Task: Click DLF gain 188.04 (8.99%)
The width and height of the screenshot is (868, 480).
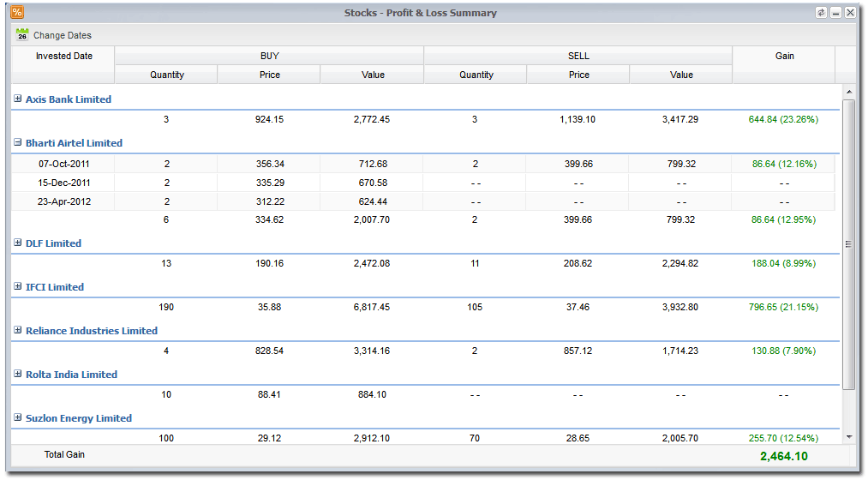Action: click(783, 263)
